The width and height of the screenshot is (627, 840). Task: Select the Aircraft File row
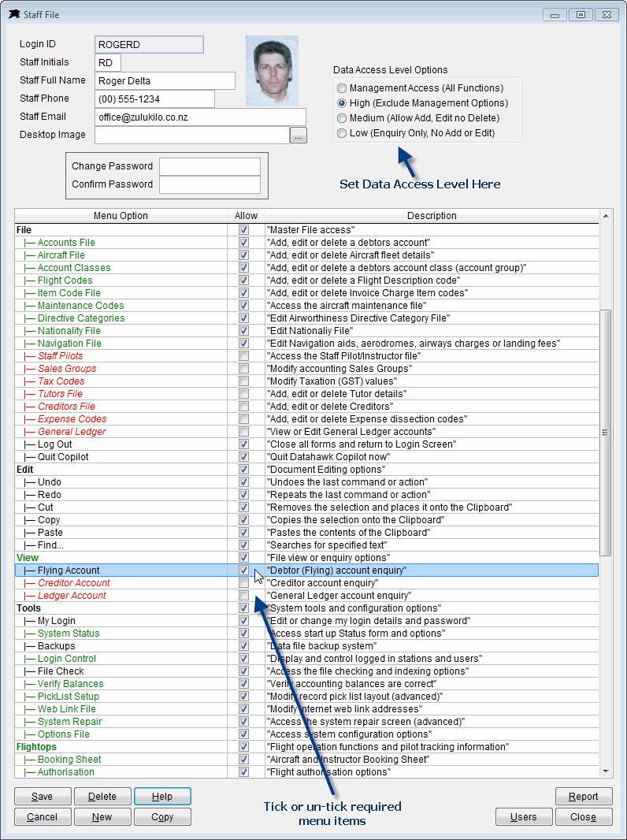306,255
